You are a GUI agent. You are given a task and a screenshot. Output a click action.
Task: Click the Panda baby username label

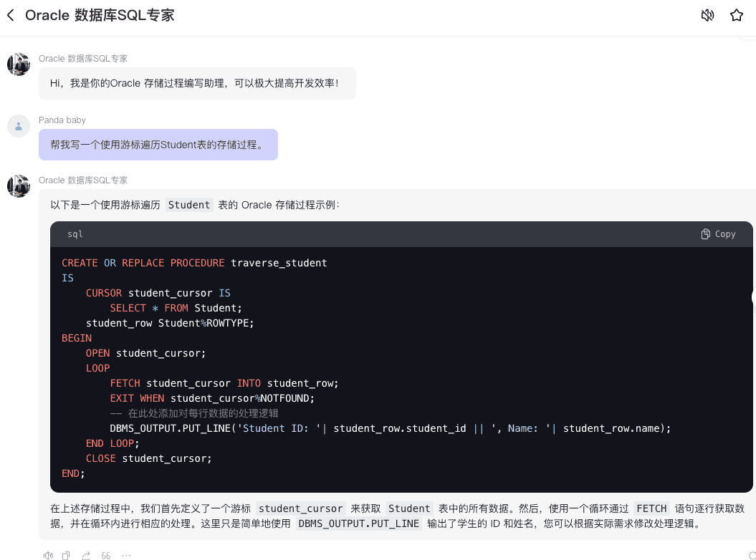[x=62, y=120]
